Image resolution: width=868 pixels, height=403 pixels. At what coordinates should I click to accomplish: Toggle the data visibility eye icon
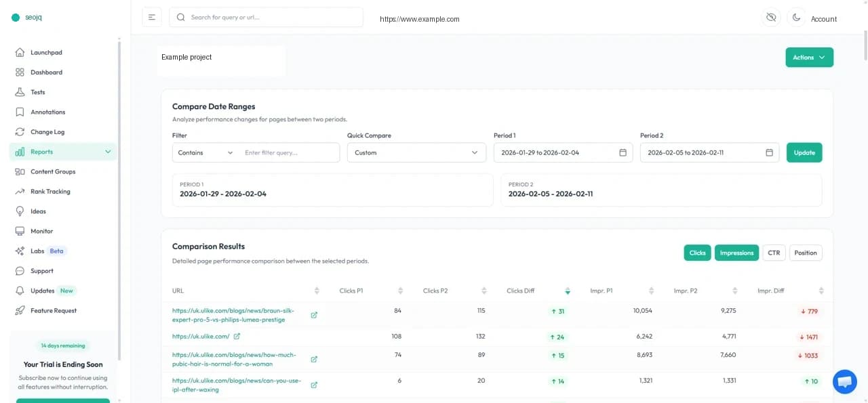771,18
